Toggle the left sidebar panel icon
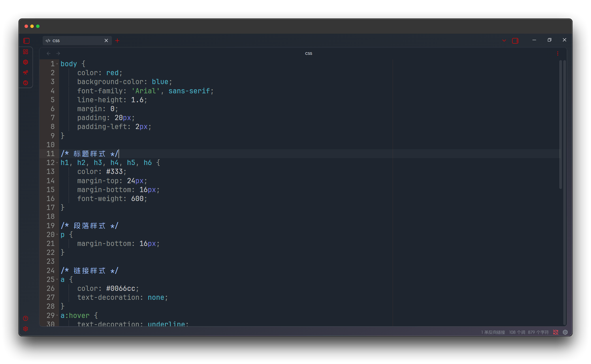Screen dimensions: 591x364 27,41
